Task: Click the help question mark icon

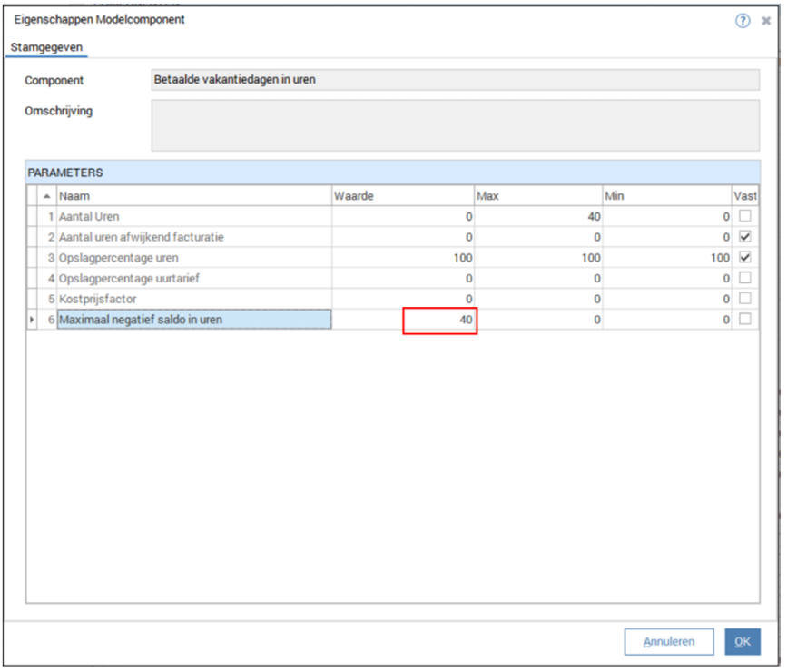Action: [743, 21]
